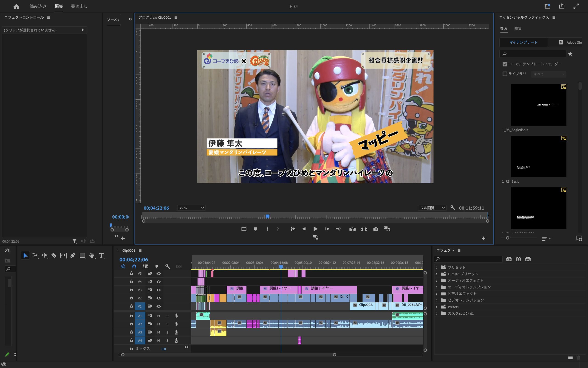Open the エフェクトコントロール panel menu
Image resolution: width=588 pixels, height=368 pixels.
click(49, 17)
